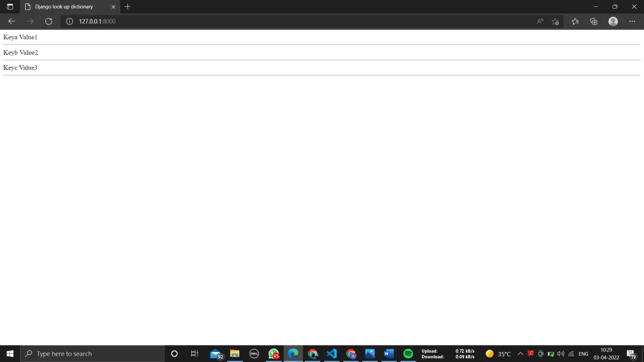
Task: Reload the Django page
Action: (x=48, y=21)
